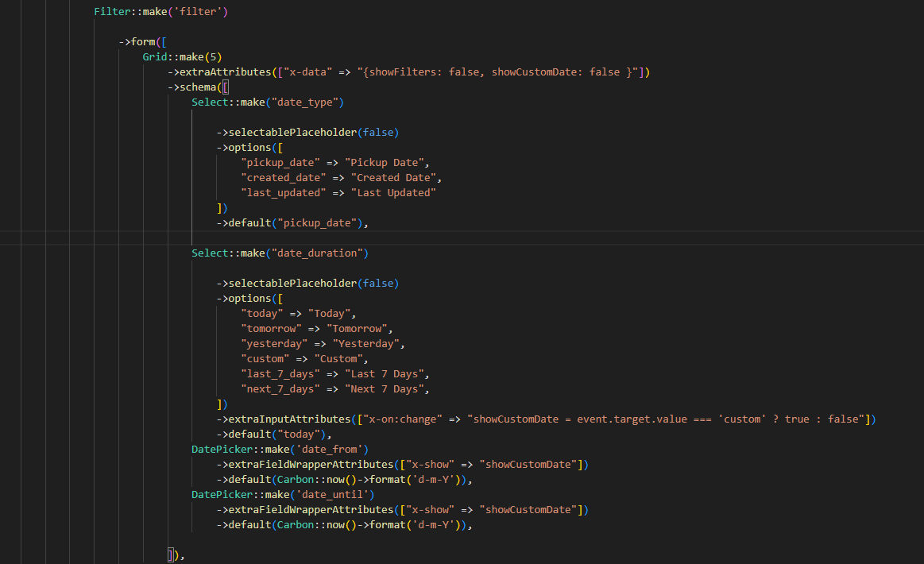The width and height of the screenshot is (924, 564).
Task: Click Select::make("date_type") line
Action: pos(268,102)
